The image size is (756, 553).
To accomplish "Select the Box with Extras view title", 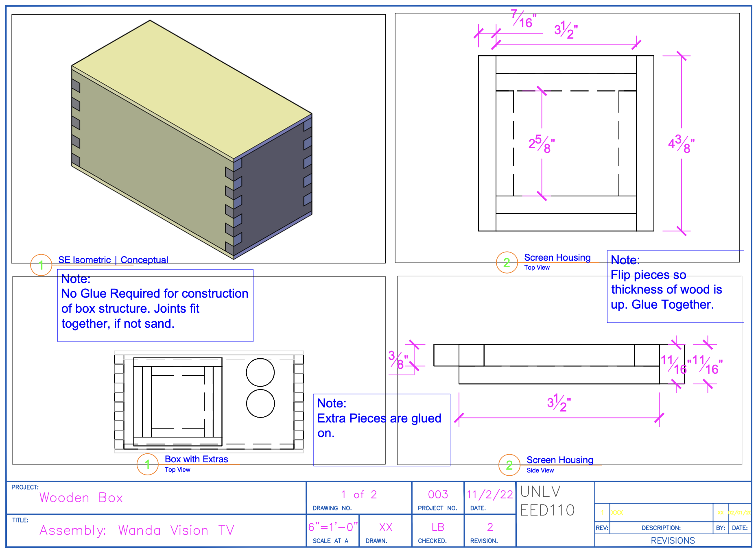I will (196, 459).
